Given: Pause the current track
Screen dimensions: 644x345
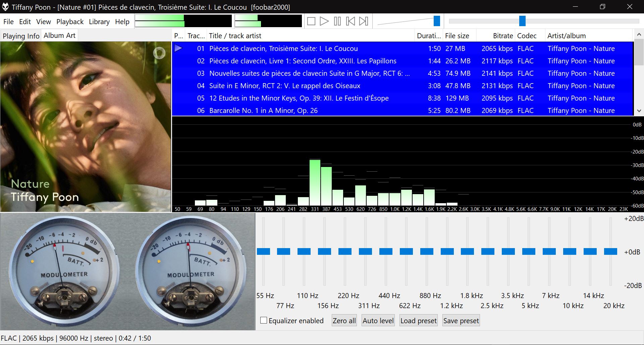Looking at the screenshot, I should [x=337, y=21].
